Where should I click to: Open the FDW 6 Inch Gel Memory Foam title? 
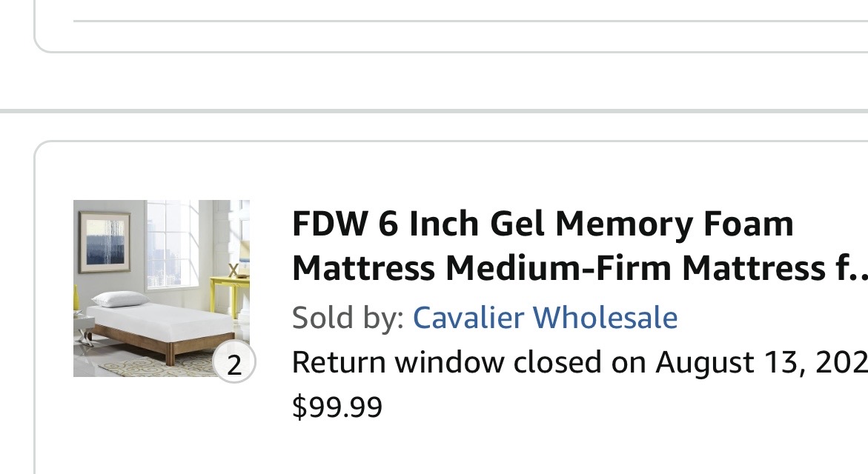(543, 223)
